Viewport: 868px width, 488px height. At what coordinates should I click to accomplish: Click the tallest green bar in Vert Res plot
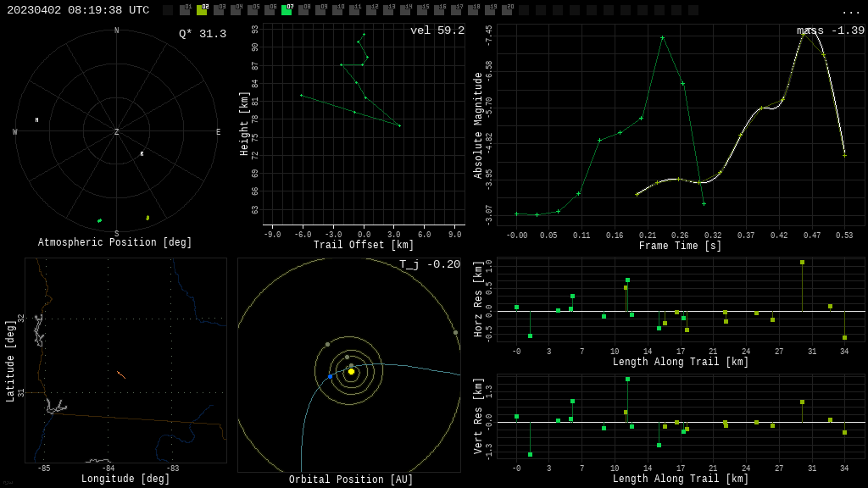tap(627, 380)
